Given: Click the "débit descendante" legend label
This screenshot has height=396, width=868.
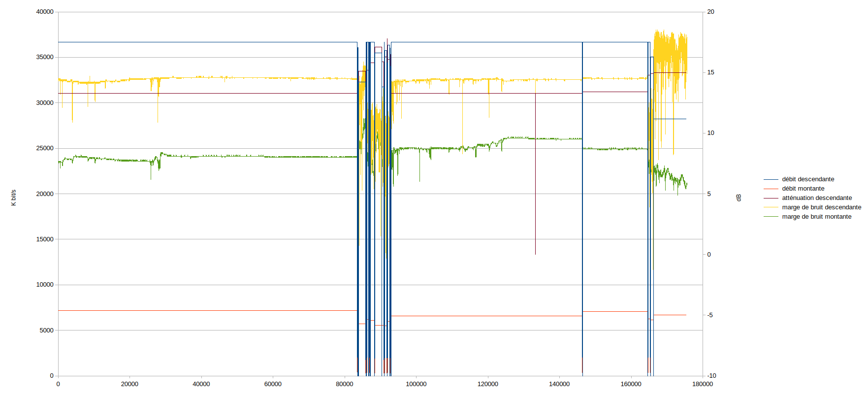Looking at the screenshot, I should (x=807, y=179).
